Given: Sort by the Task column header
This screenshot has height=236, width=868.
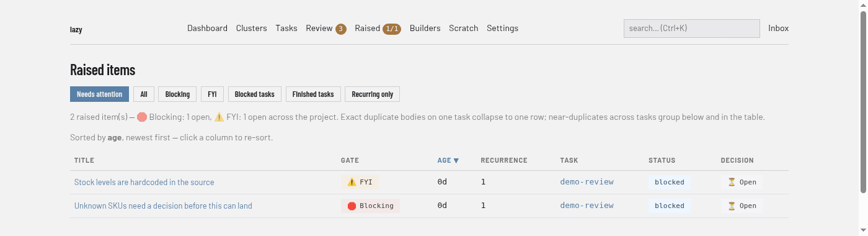Looking at the screenshot, I should [x=569, y=160].
